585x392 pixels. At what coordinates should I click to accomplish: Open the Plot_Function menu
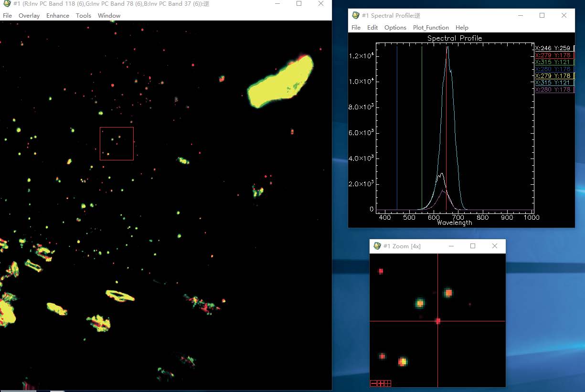pos(431,28)
